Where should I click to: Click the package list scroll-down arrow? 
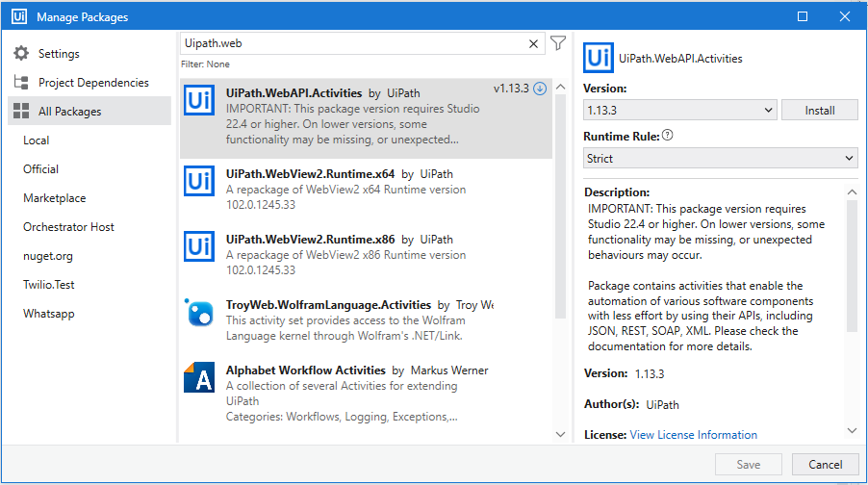tap(560, 435)
